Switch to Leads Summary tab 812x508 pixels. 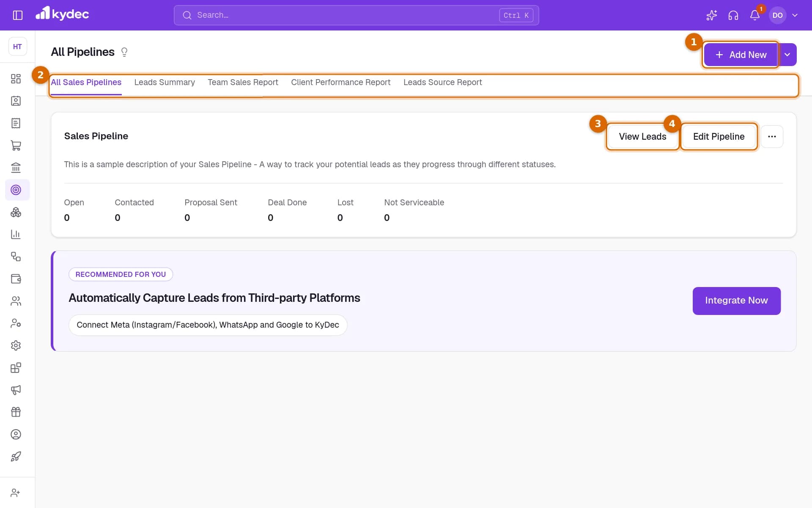coord(165,82)
